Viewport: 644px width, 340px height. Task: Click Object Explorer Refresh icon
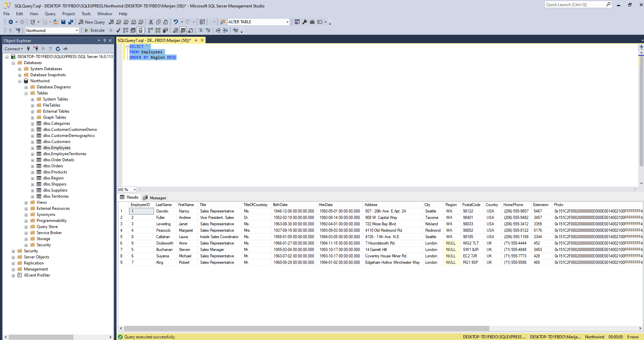coord(58,49)
